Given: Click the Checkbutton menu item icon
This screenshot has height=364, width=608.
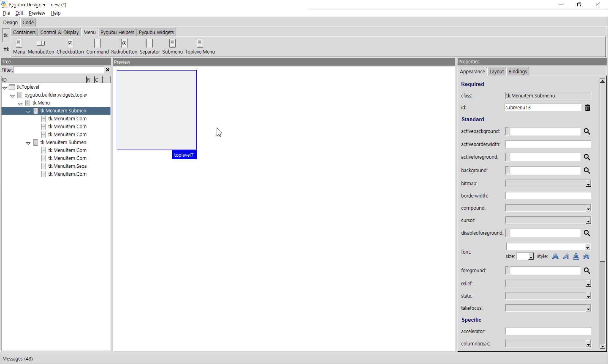Looking at the screenshot, I should (70, 43).
